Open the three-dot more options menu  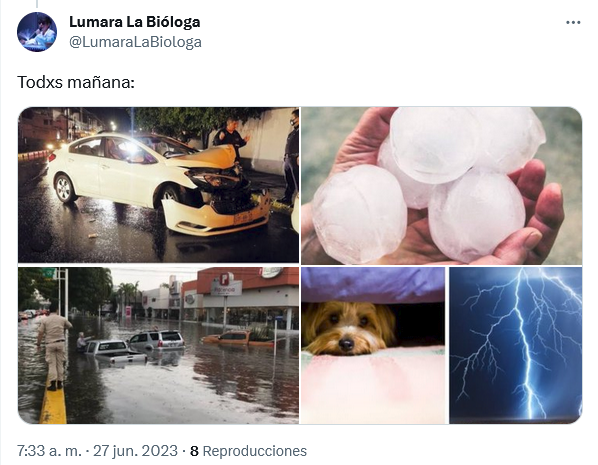573,23
